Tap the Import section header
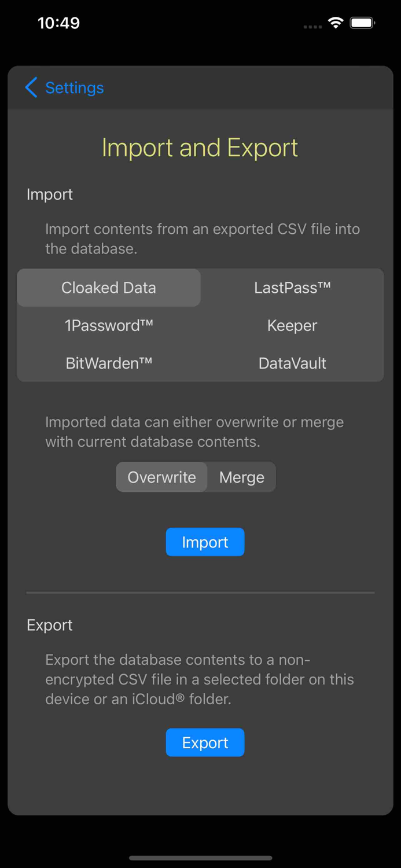 coord(49,194)
